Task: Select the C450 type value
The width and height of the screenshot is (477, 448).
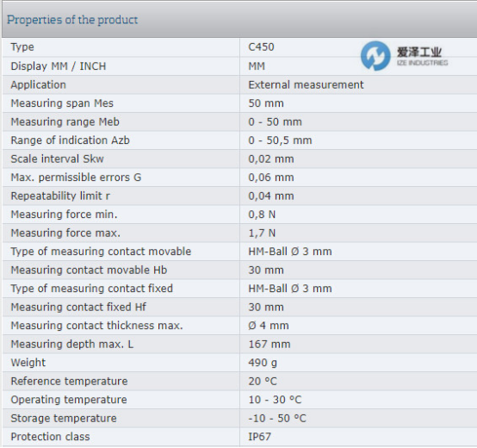Action: pyautogui.click(x=261, y=47)
